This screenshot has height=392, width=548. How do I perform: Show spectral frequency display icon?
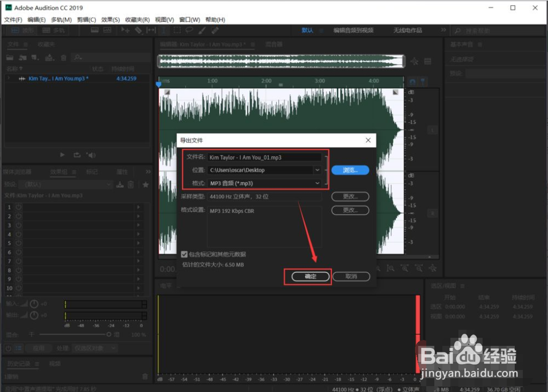(x=94, y=31)
